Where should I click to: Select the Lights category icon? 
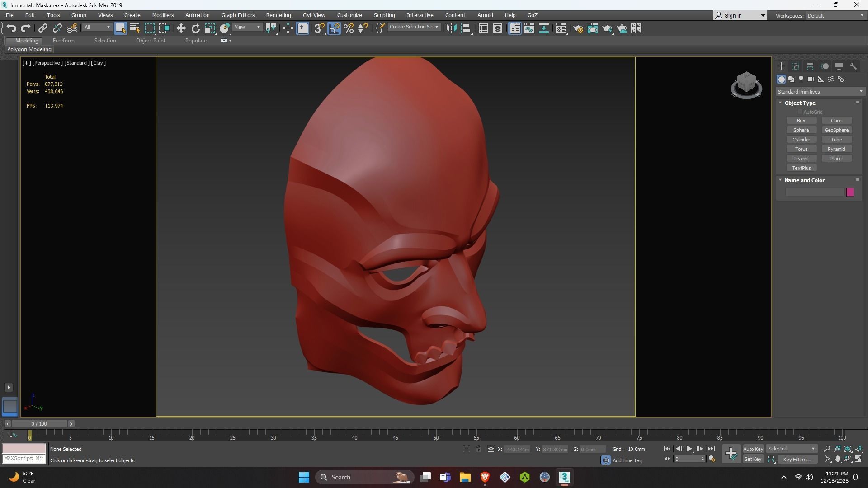[x=801, y=79]
